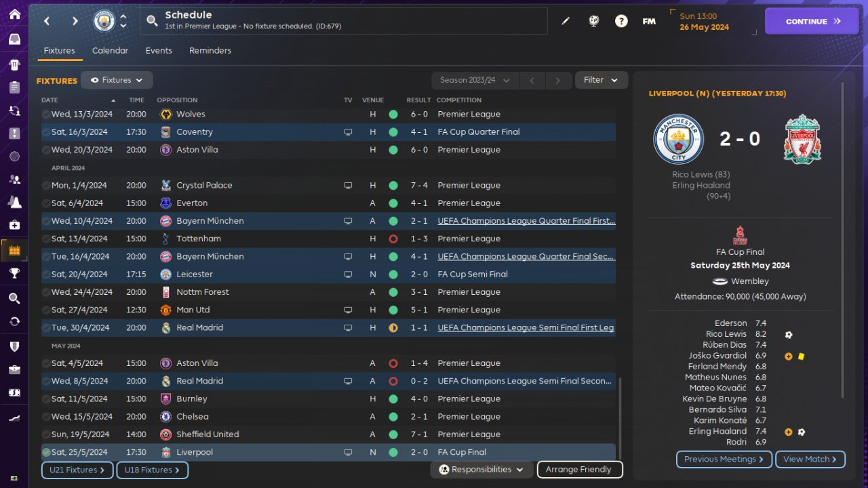Click the TV icon on the Leicester row
The height and width of the screenshot is (488, 868).
(x=348, y=274)
